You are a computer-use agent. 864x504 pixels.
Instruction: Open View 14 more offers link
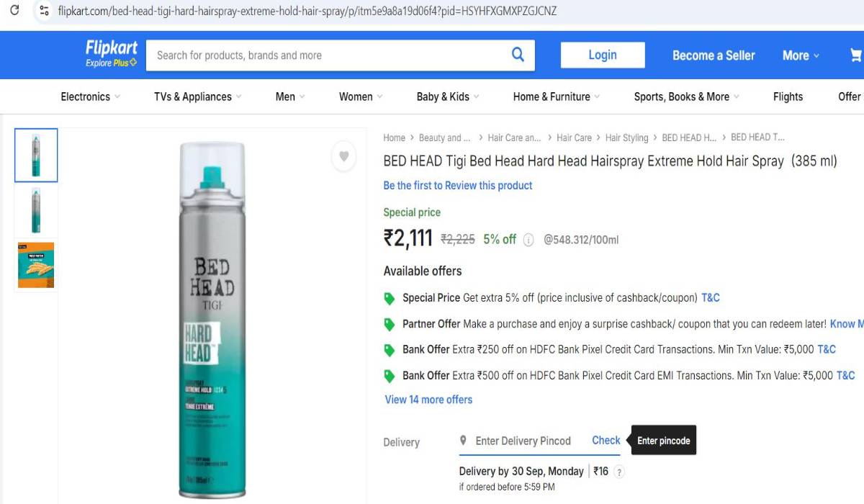[428, 400]
